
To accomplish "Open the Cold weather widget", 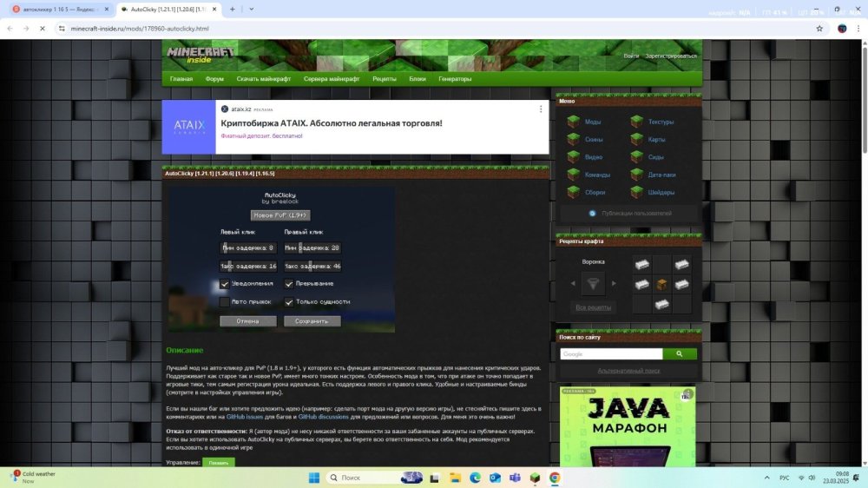I will pyautogui.click(x=35, y=477).
